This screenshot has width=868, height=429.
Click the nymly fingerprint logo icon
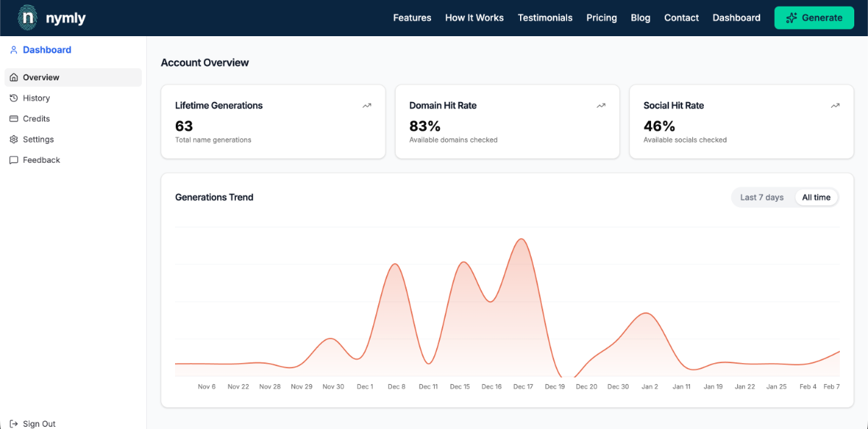click(27, 17)
